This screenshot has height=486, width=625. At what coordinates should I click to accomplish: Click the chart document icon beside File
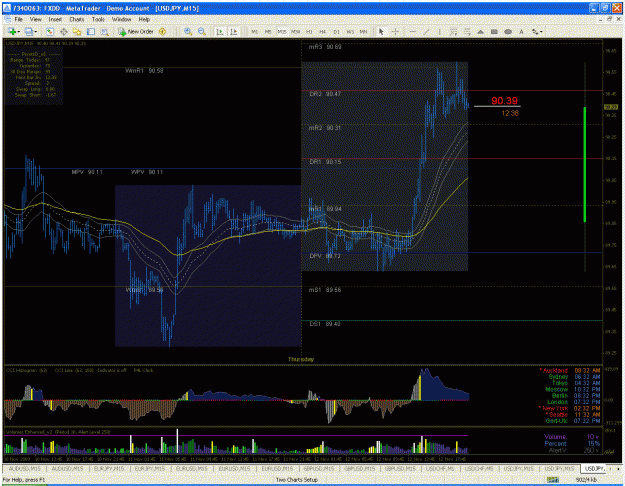[8, 19]
